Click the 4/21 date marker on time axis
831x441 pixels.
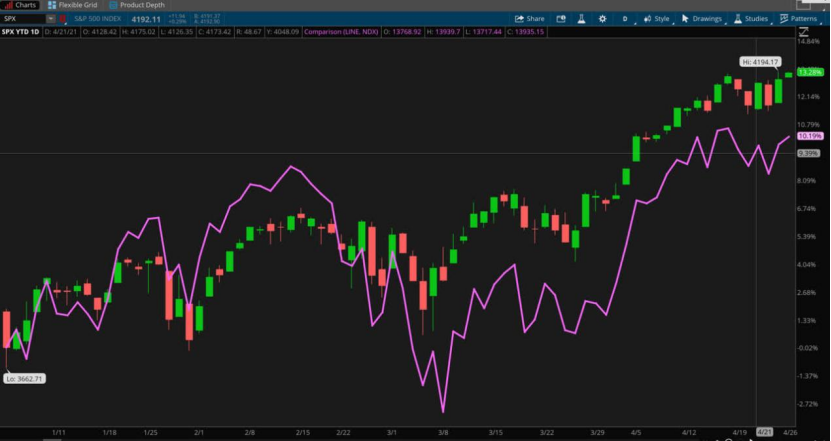[x=766, y=433]
